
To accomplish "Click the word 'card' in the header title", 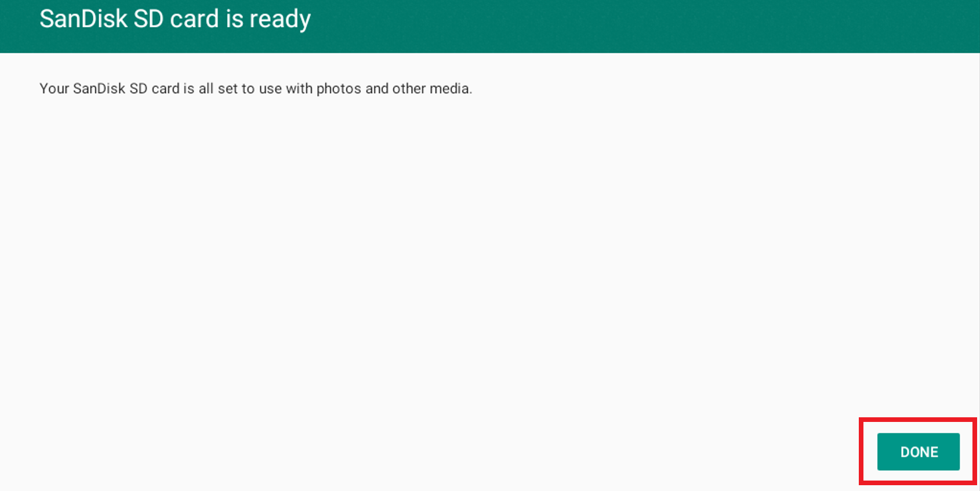I will click(194, 19).
